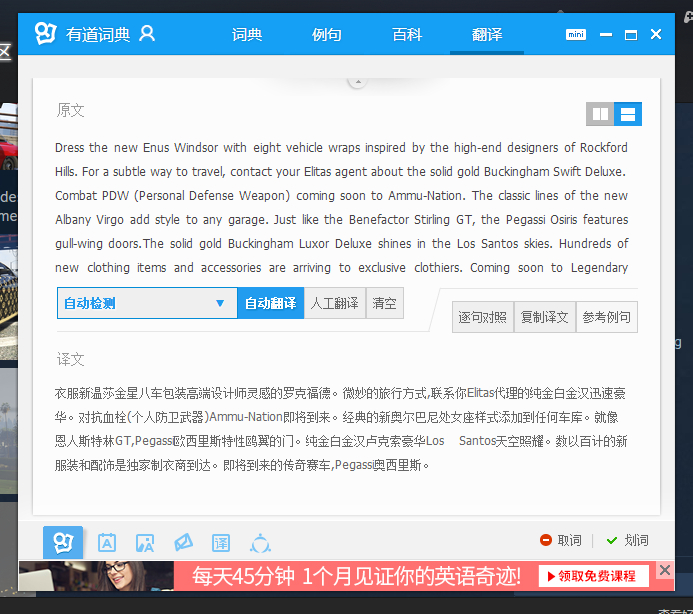Switch to the 例句 tab
The image size is (693, 614).
coord(327,34)
